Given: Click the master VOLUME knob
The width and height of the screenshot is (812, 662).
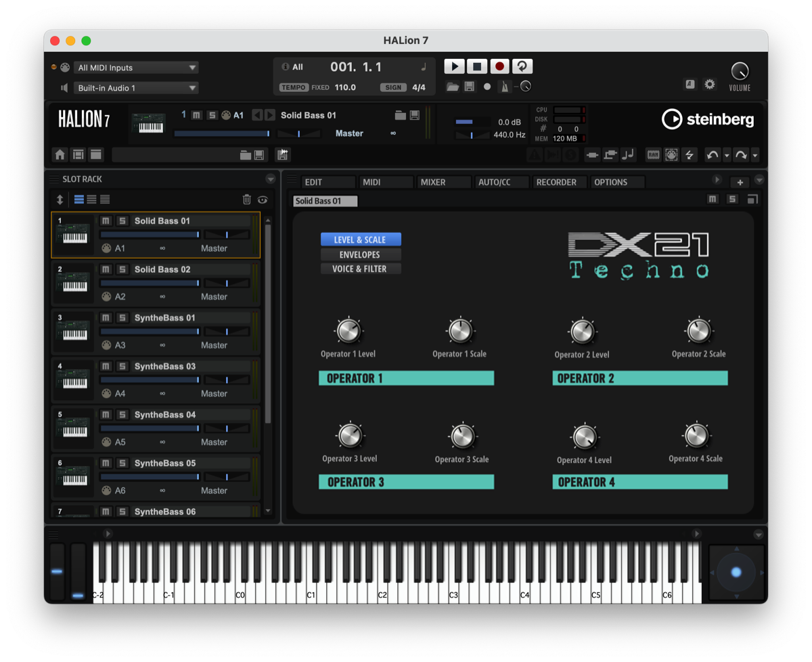Looking at the screenshot, I should pos(740,70).
